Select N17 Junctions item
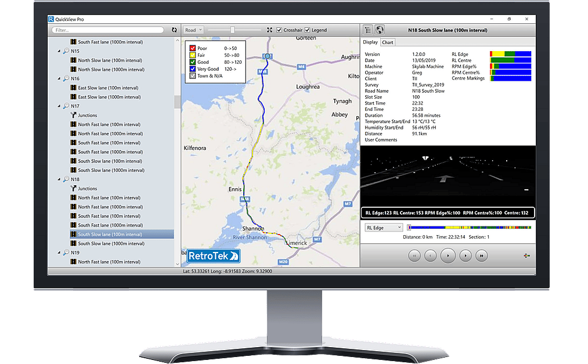 point(87,116)
